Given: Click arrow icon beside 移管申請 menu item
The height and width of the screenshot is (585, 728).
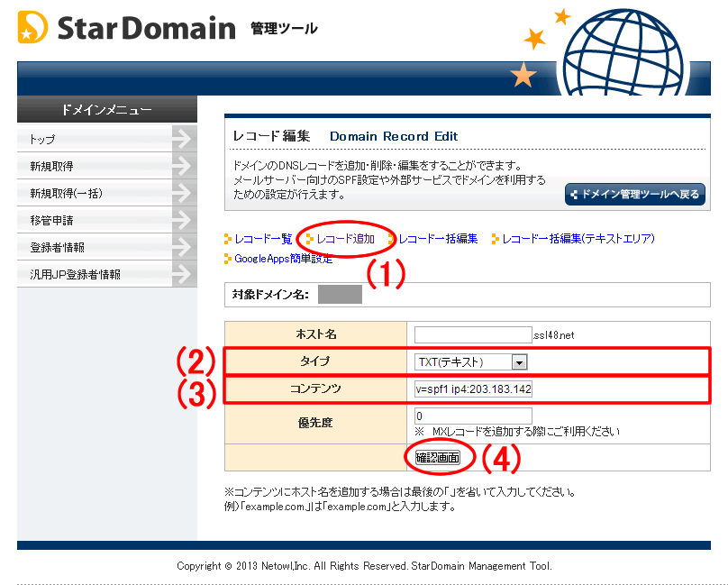Looking at the screenshot, I should point(185,220).
